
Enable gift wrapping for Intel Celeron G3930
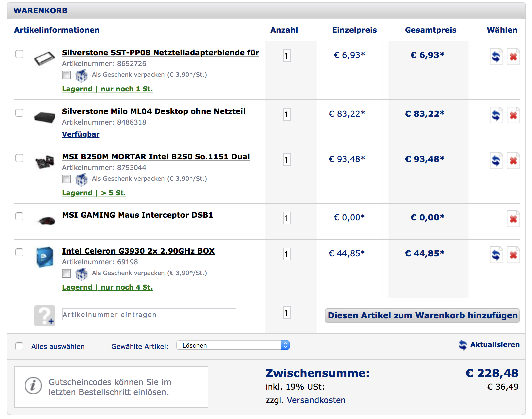point(66,273)
